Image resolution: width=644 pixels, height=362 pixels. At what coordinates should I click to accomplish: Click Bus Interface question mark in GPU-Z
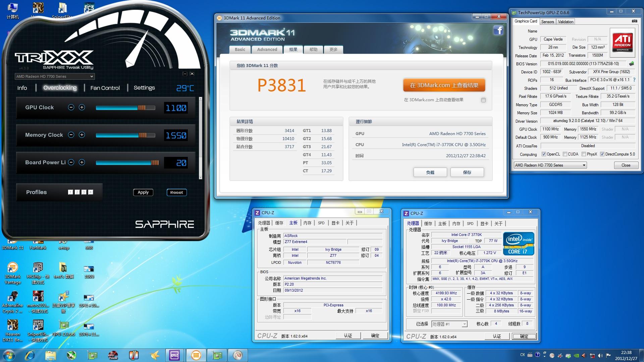coord(634,80)
